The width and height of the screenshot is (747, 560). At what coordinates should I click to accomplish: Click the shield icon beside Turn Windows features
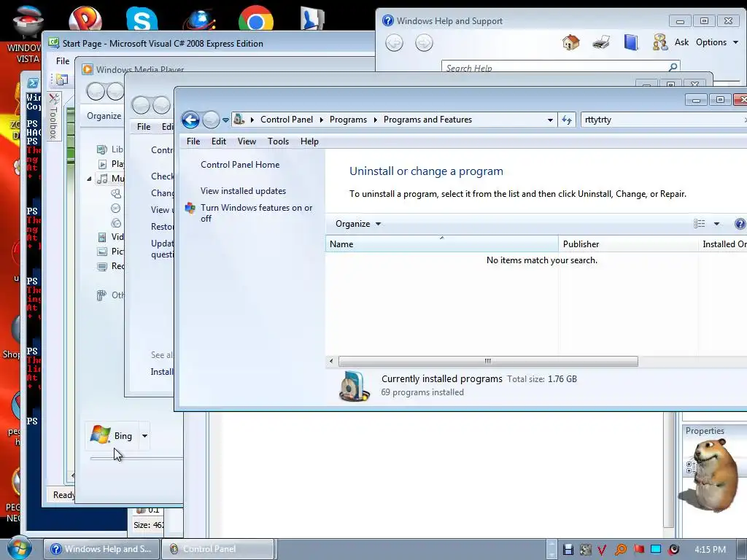190,208
